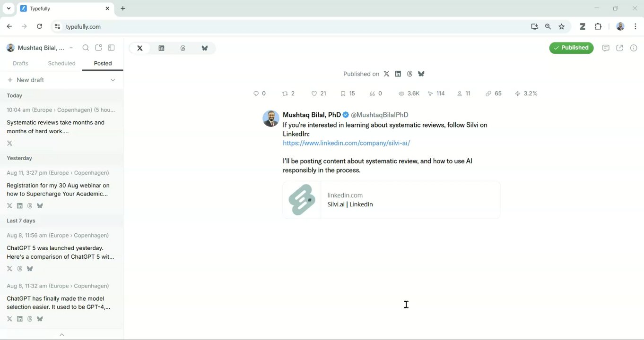Click the likes stat showing 21
The width and height of the screenshot is (644, 340).
tap(318, 93)
